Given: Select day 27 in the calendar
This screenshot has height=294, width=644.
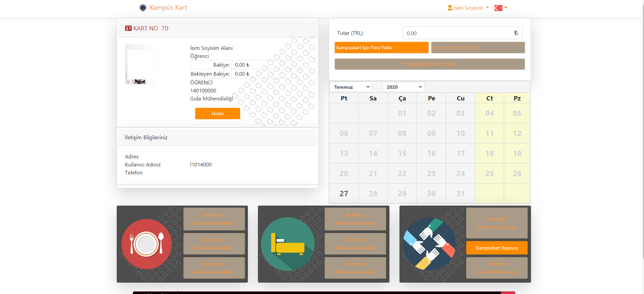Looking at the screenshot, I should (343, 194).
